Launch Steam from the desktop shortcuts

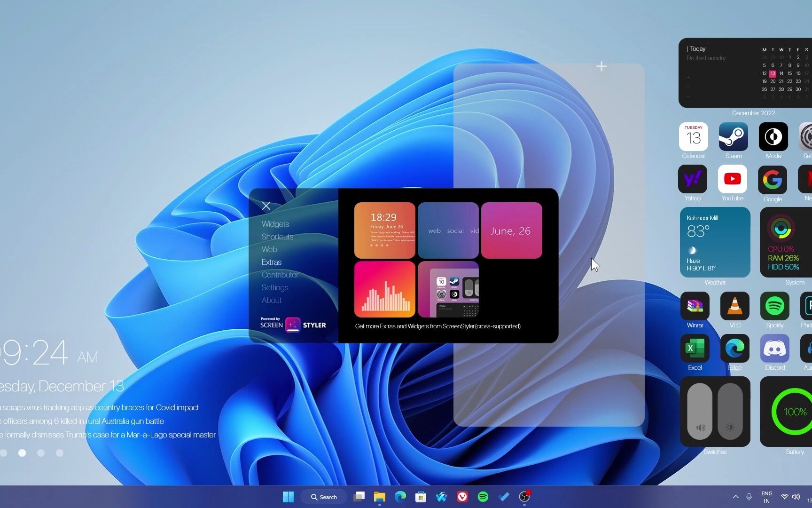(733, 136)
